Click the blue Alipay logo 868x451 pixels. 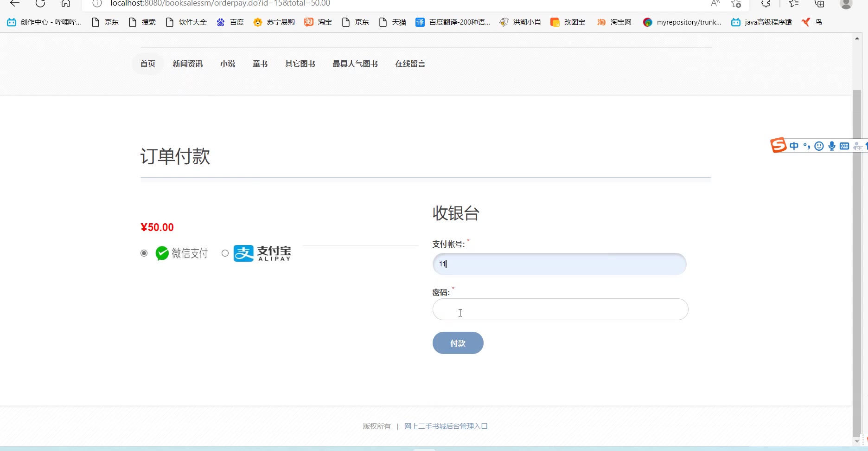(243, 253)
